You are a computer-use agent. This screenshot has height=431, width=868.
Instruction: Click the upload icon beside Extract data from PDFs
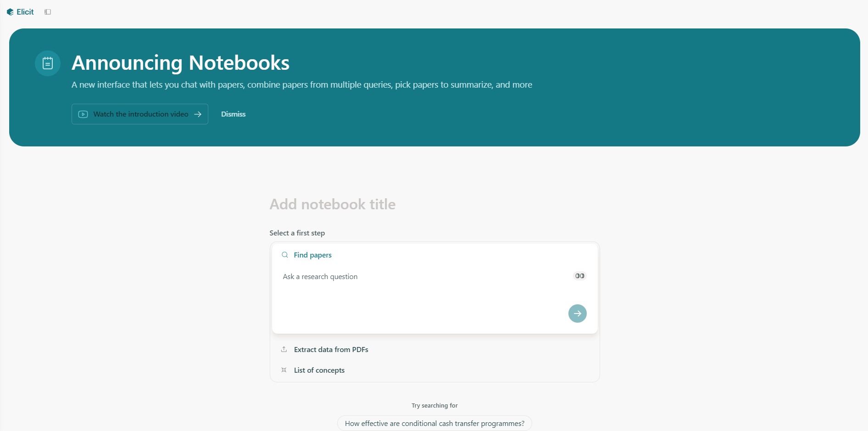pos(284,349)
